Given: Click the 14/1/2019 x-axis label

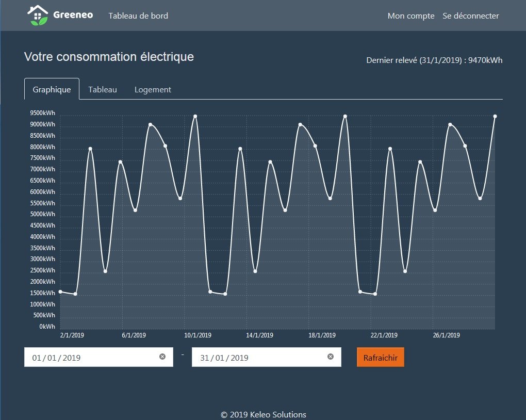Looking at the screenshot, I should (259, 335).
